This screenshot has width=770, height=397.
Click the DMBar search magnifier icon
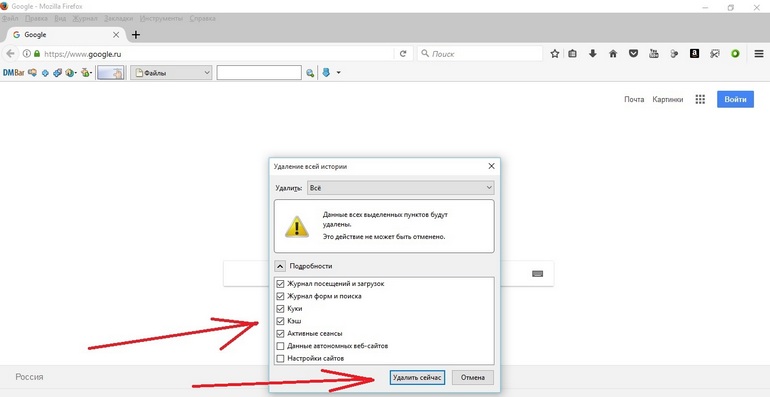coord(310,73)
